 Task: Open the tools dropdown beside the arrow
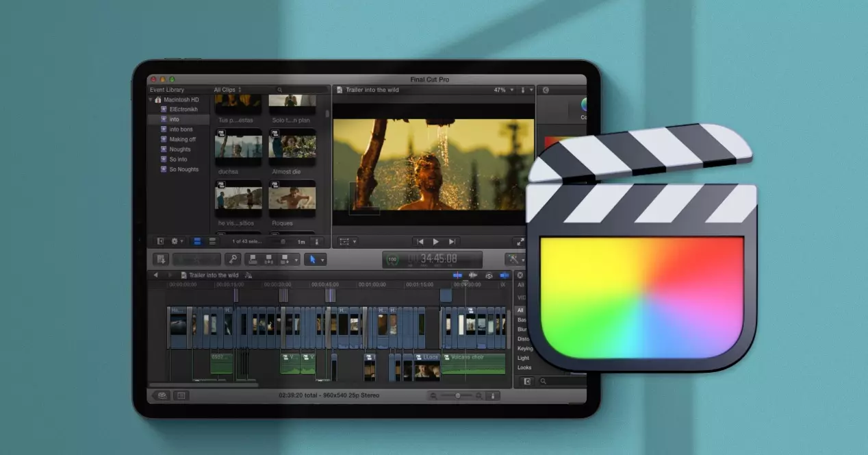click(322, 260)
